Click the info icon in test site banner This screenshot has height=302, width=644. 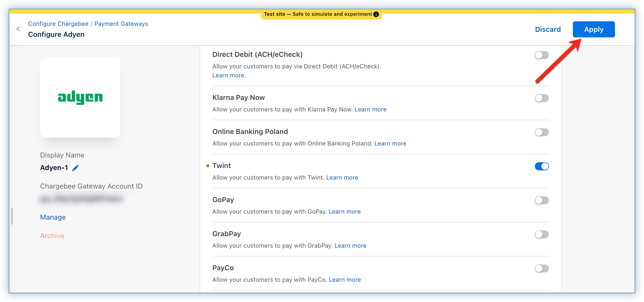point(376,14)
